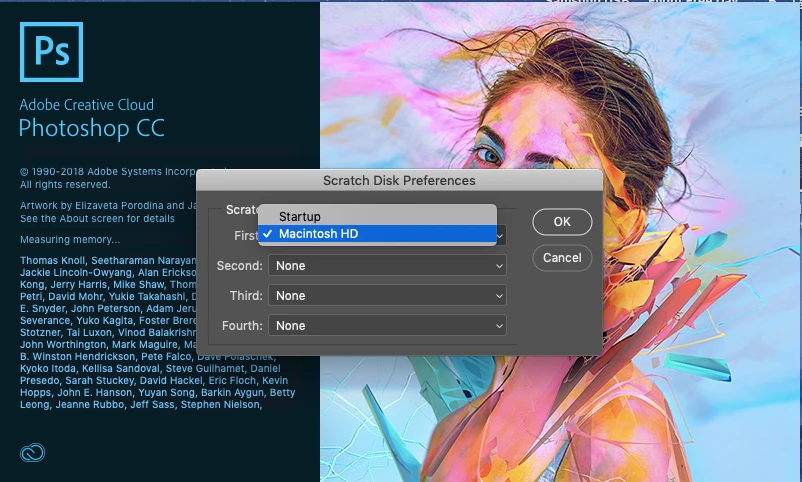Click the 'Measuring memory...' status text

pos(70,239)
